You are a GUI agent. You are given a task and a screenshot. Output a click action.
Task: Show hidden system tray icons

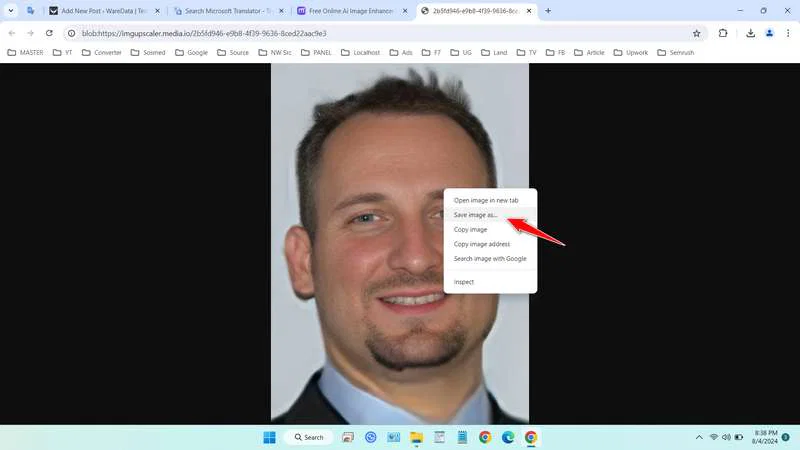tap(699, 437)
